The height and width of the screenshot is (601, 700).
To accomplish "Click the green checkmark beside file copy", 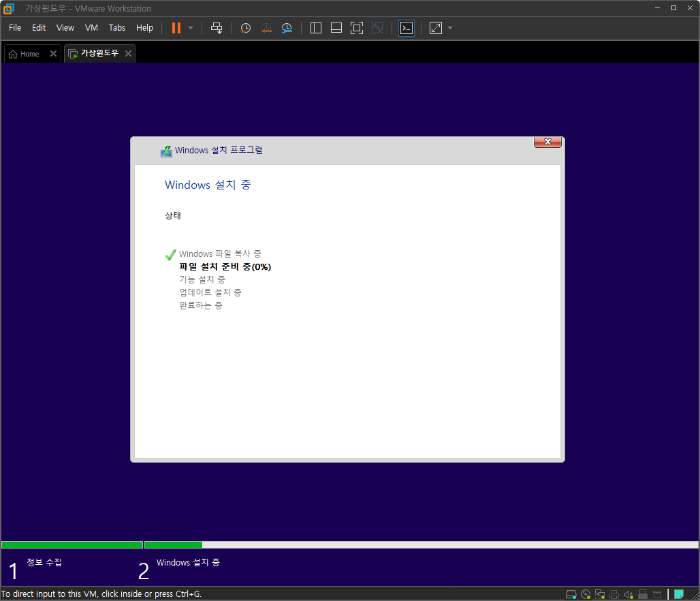I will [170, 255].
